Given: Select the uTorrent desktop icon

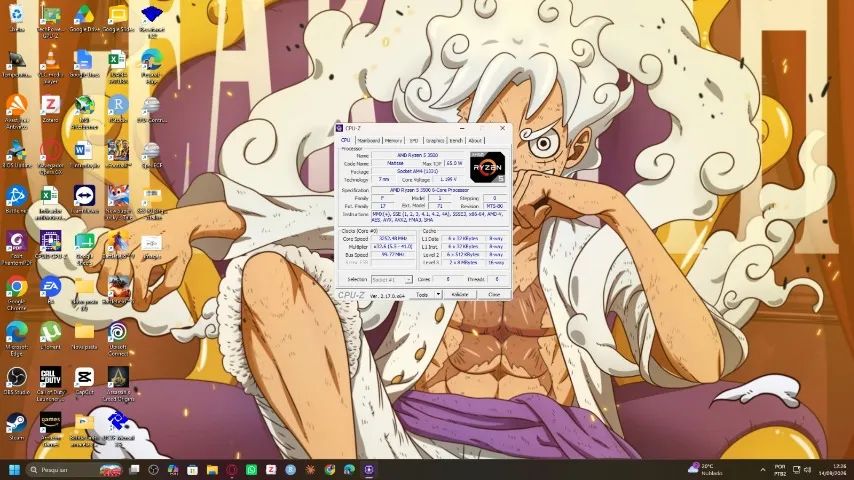Looking at the screenshot, I should pyautogui.click(x=51, y=335).
